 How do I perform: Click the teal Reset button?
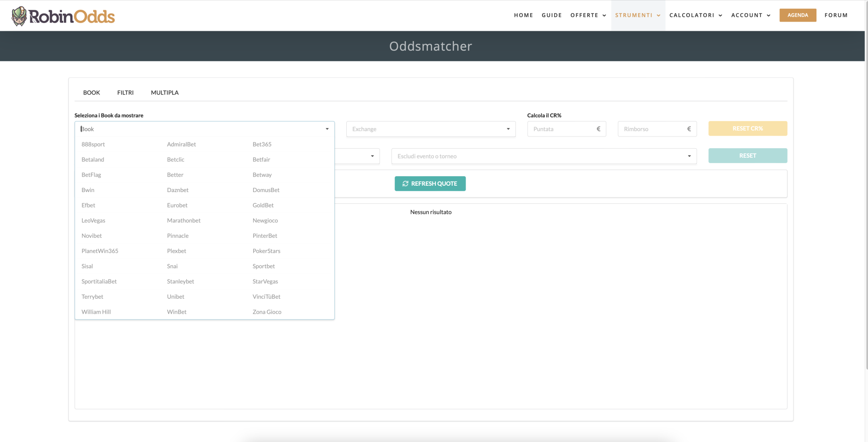(748, 155)
